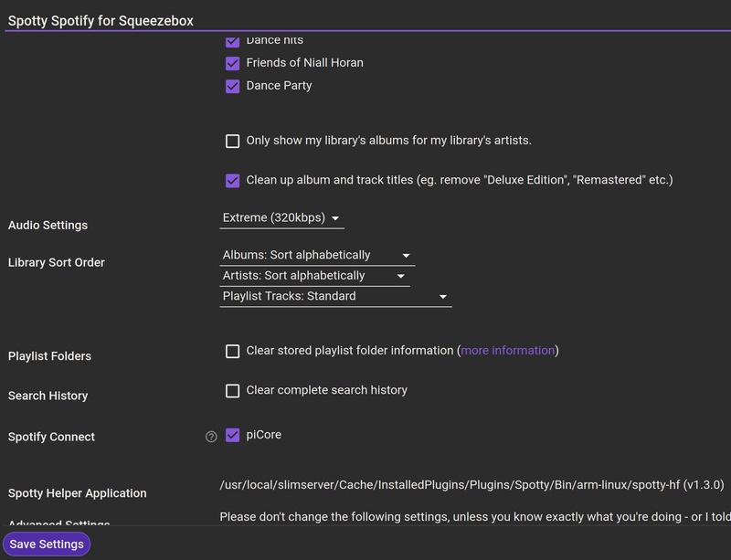
Task: Uncheck the Dance hits playlist checkbox
Action: pos(232,42)
